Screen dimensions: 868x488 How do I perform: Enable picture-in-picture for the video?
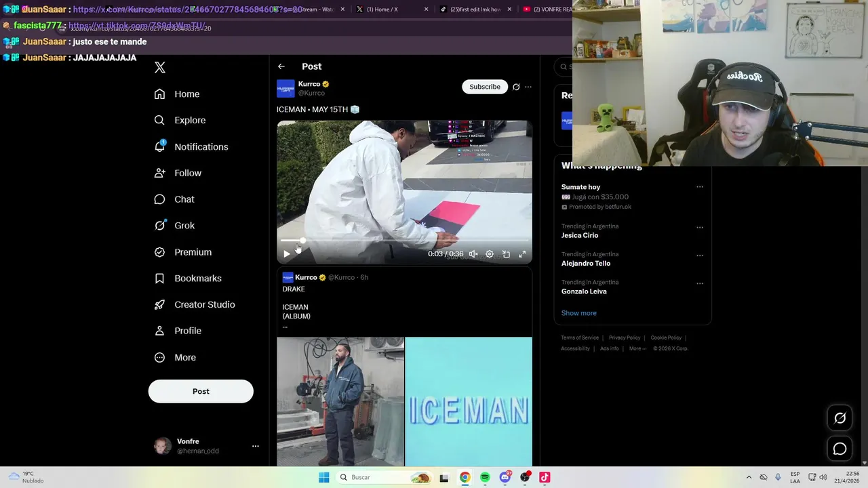pos(506,254)
